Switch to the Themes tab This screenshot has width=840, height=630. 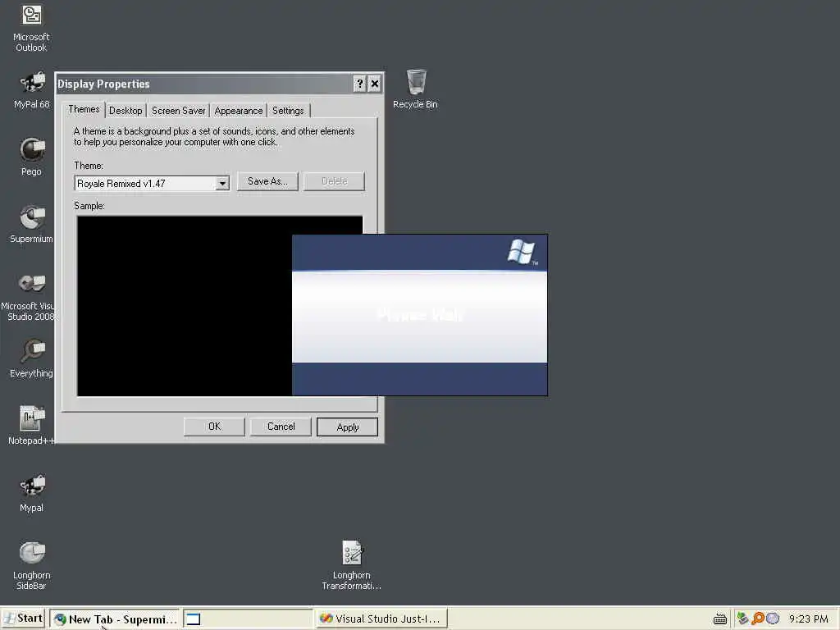click(84, 109)
